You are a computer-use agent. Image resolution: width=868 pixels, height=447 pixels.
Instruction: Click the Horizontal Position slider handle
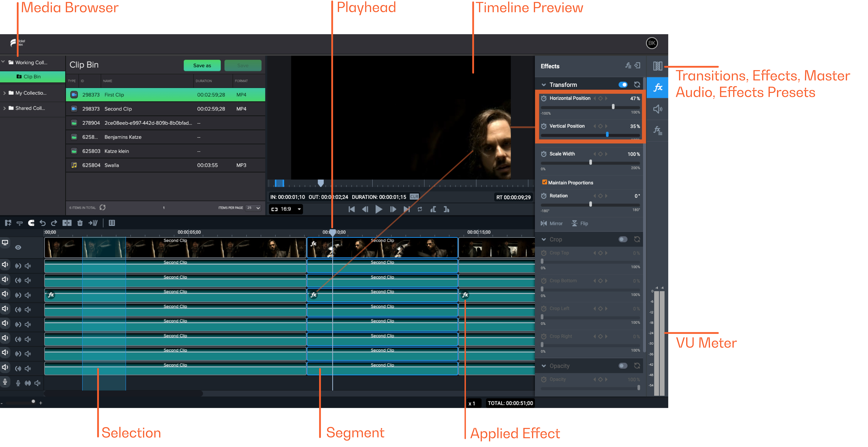click(x=613, y=107)
